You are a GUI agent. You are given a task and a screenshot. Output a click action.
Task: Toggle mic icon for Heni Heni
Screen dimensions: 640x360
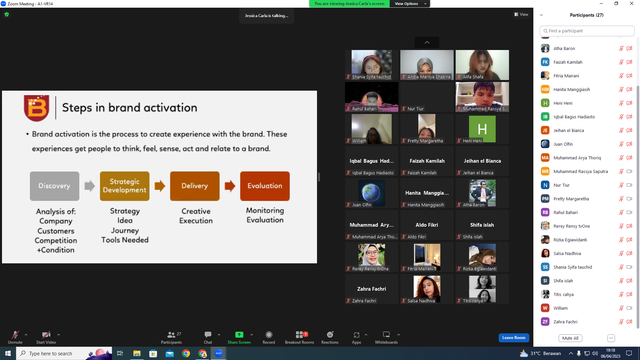click(621, 103)
